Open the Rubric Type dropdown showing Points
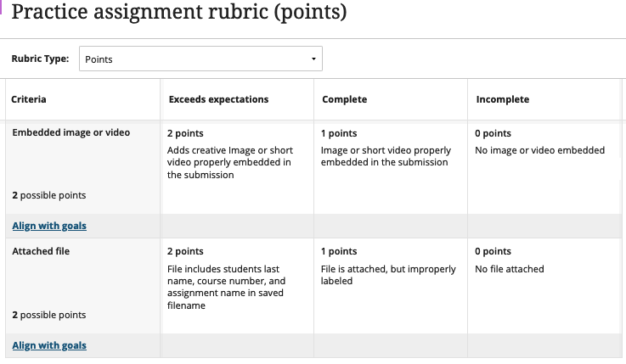Viewport: 626px width, 364px height. (x=200, y=59)
